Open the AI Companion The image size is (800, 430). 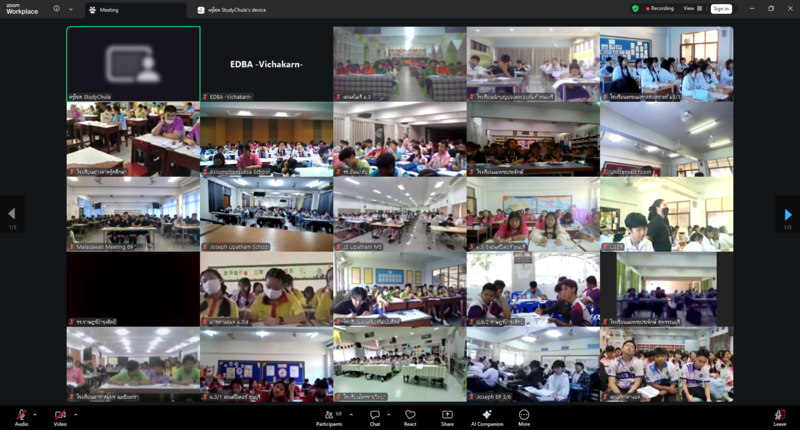pos(487,418)
